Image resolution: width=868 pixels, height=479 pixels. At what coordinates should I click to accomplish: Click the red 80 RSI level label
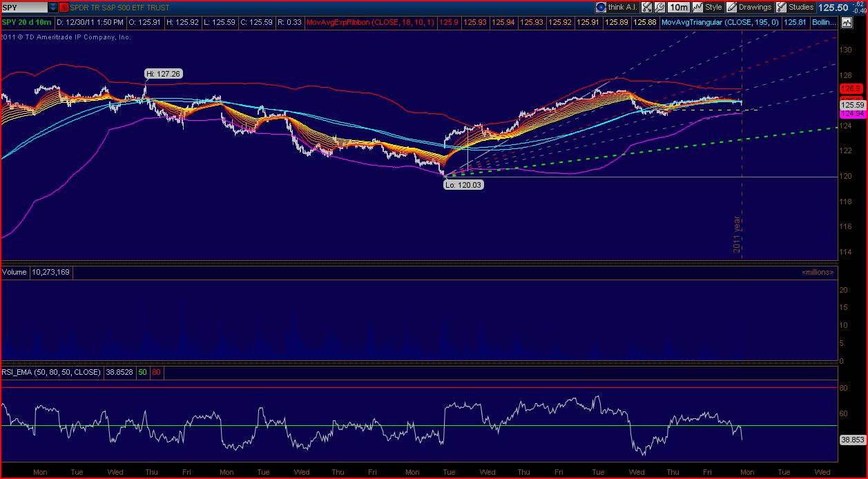click(x=155, y=372)
